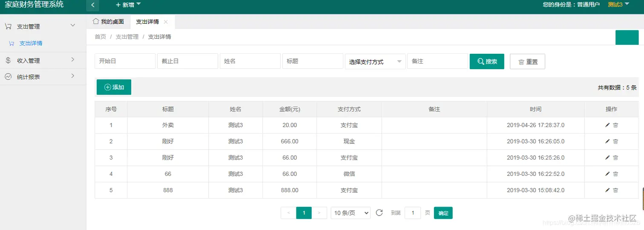Click the 搜索 search button

(x=487, y=61)
